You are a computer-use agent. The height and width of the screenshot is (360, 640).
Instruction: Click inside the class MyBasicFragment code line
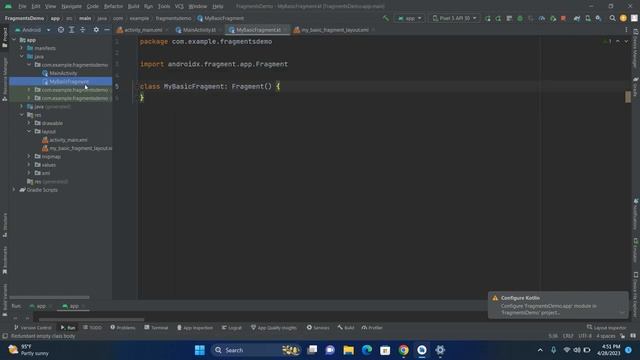pos(210,87)
